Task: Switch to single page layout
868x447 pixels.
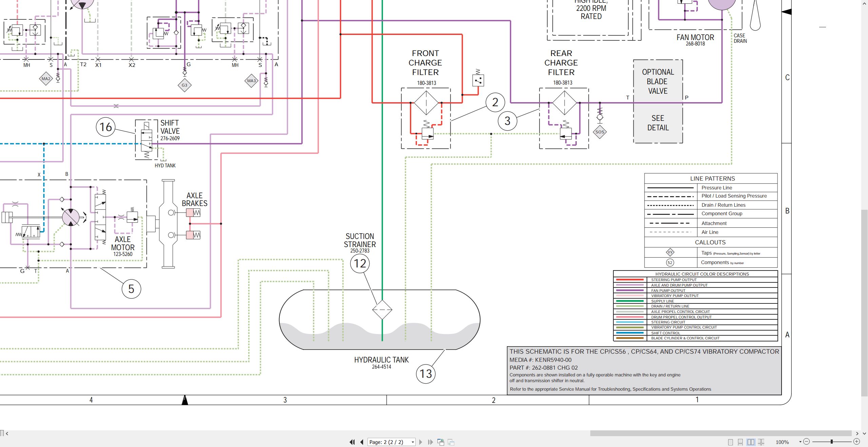Action: click(x=730, y=442)
